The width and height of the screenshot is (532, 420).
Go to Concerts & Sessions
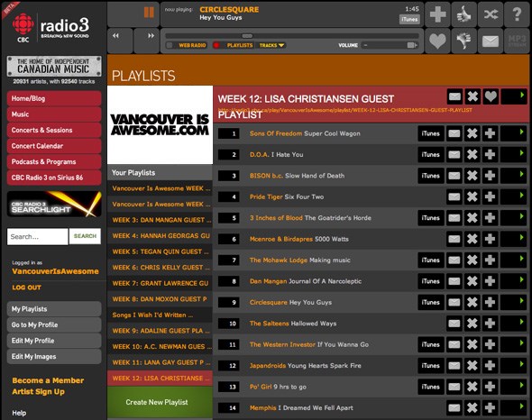tap(54, 130)
